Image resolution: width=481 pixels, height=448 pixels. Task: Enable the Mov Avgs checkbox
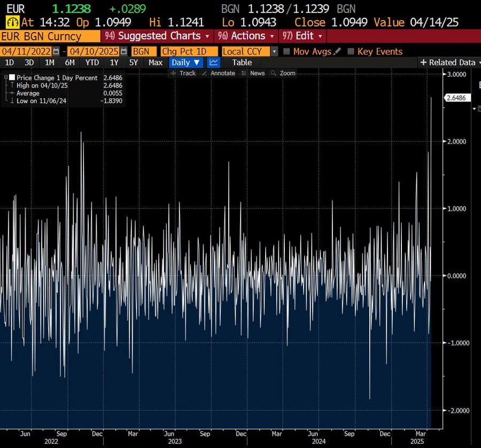[x=286, y=51]
